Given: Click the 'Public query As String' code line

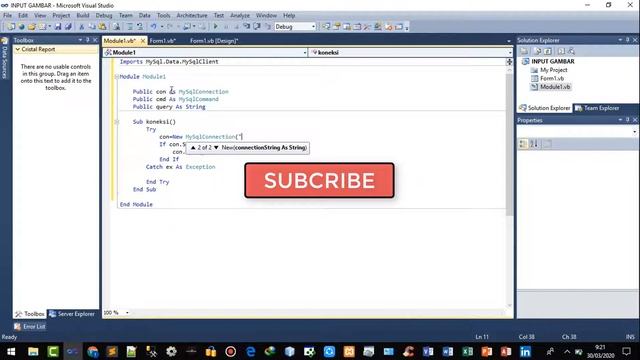Looking at the screenshot, I should (169, 107).
